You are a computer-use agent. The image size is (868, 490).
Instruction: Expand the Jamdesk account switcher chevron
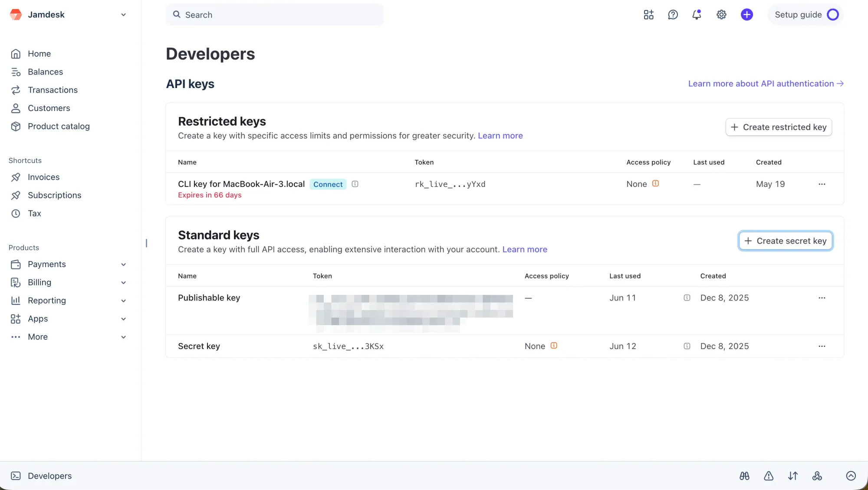123,15
